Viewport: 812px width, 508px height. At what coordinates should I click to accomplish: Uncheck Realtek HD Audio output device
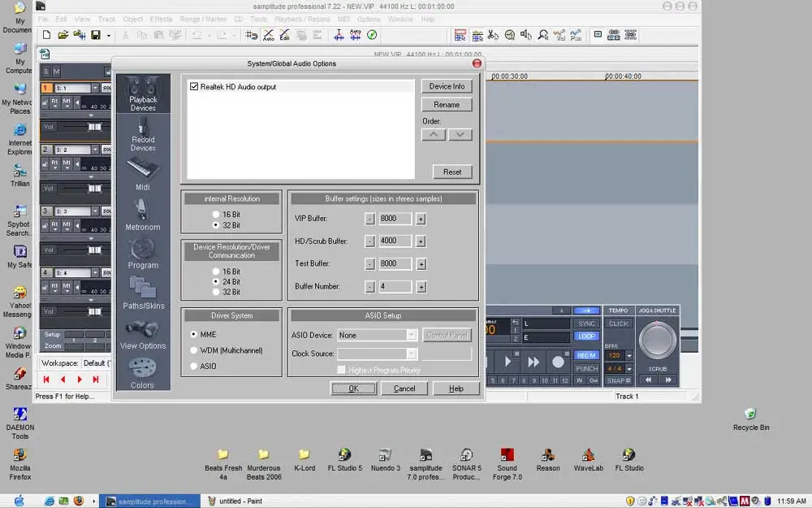pos(194,87)
